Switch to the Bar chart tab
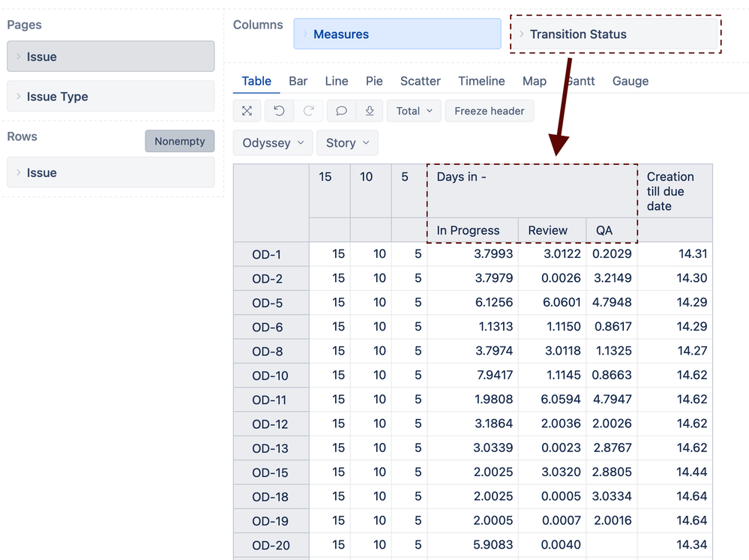 point(298,81)
